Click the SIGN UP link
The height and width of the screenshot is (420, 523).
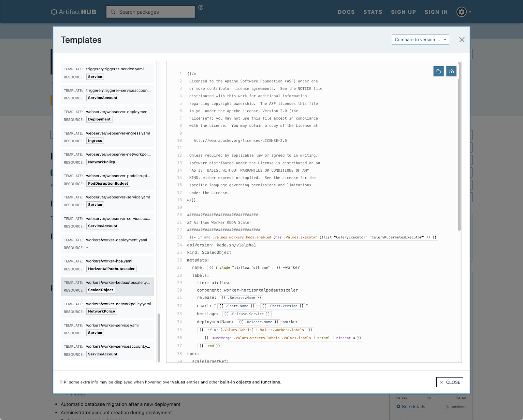pyautogui.click(x=403, y=12)
